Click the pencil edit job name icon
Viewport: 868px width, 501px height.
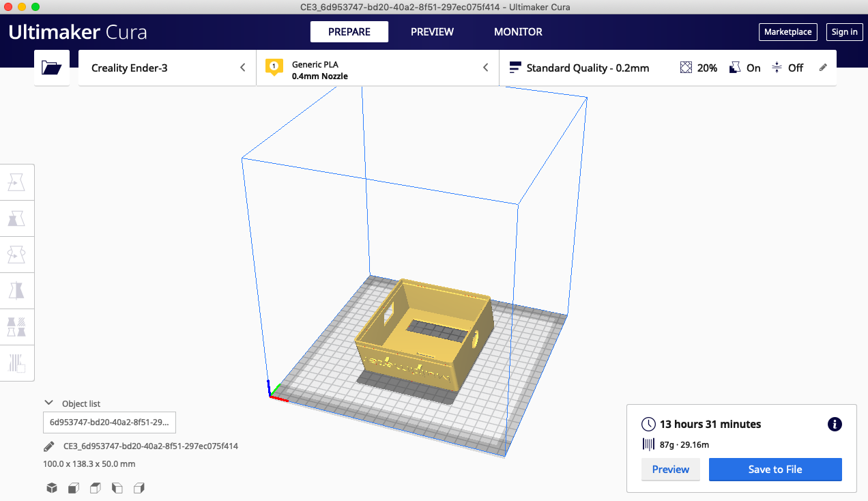[48, 446]
